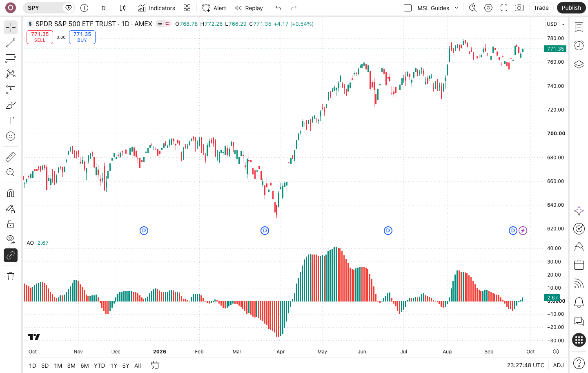
Task: Open the quick search icon
Action: [473, 8]
